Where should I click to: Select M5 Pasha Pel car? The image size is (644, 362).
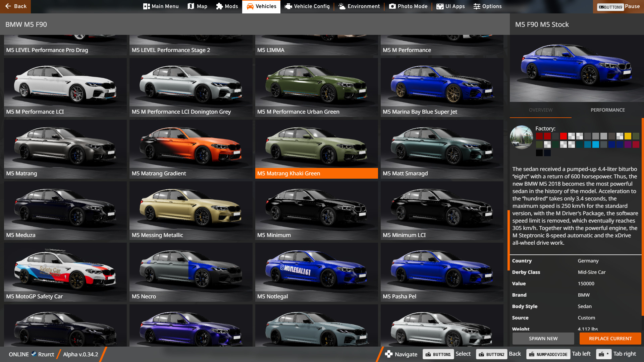coord(442,272)
